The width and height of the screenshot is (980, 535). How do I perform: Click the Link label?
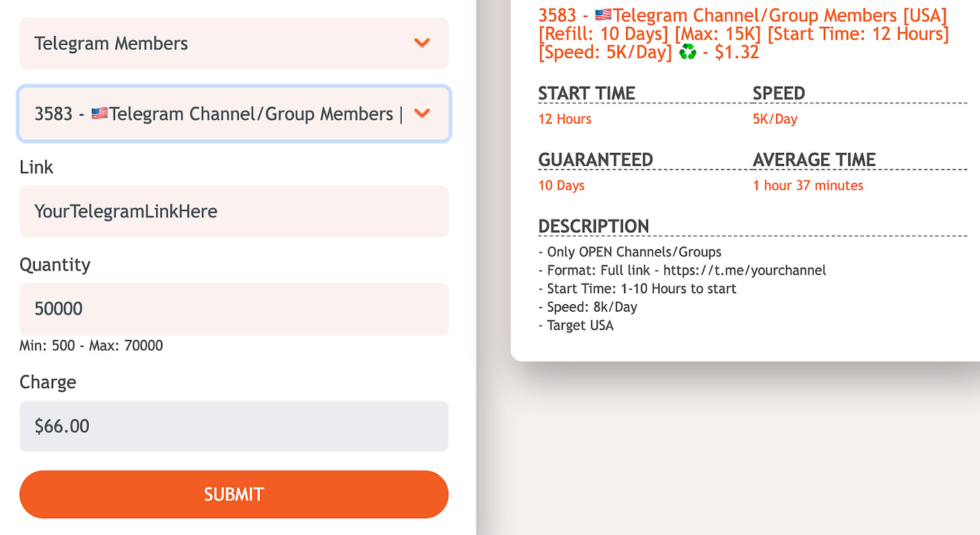36,167
